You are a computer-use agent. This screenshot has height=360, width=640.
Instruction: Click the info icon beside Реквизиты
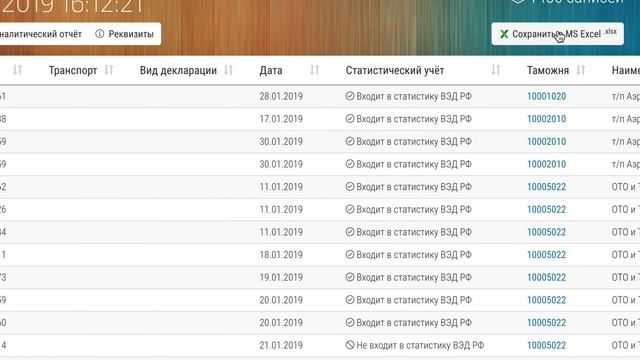point(100,34)
